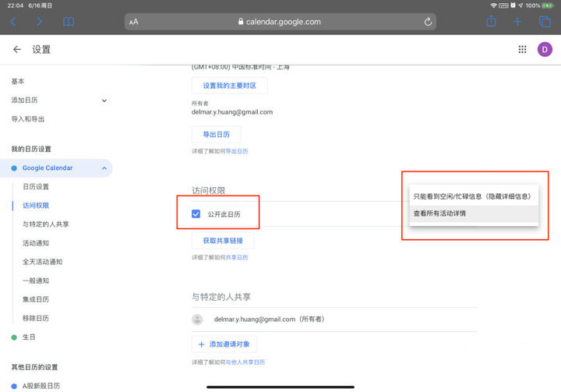
Task: Open the 共享日历 help link
Action: [237, 257]
